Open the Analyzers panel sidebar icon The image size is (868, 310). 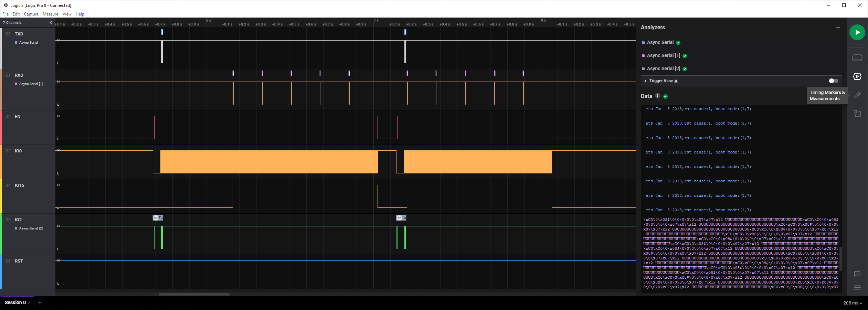coord(857,76)
